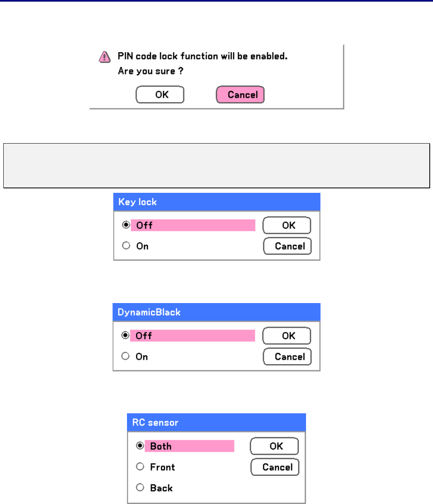
Task: Click the pink warning triangle icon
Action: click(x=105, y=57)
